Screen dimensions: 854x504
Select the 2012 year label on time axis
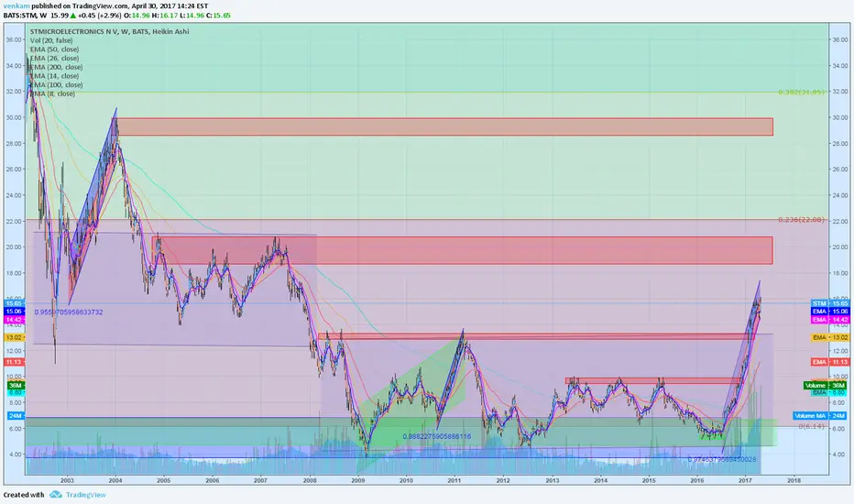(x=503, y=480)
